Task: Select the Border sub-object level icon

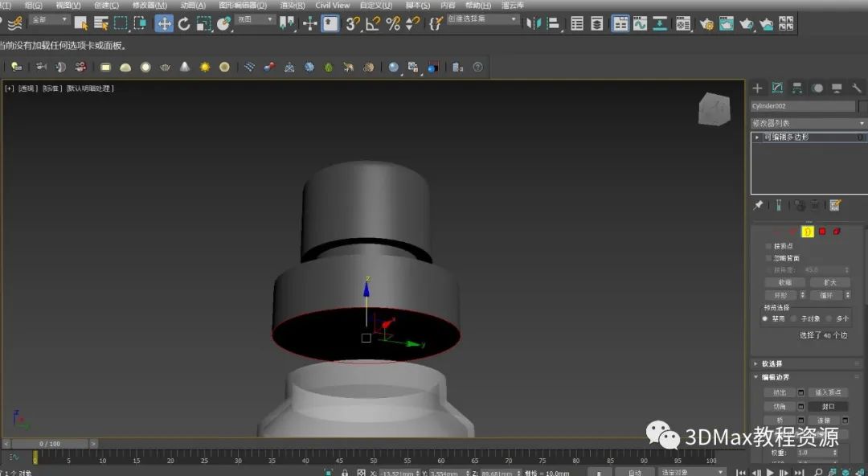Action: pyautogui.click(x=808, y=232)
